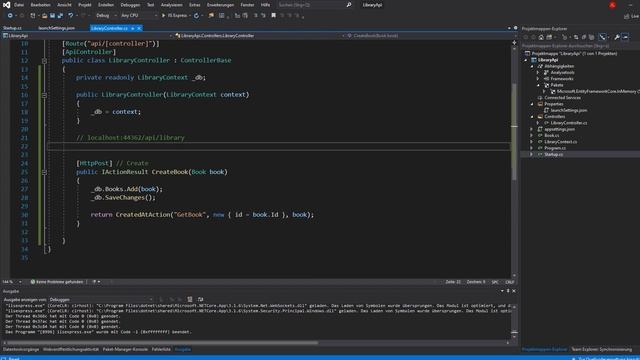Open the 'Ausgabe anzeigen von' Debuggen dropdown
The height and width of the screenshot is (360, 640).
[101, 300]
